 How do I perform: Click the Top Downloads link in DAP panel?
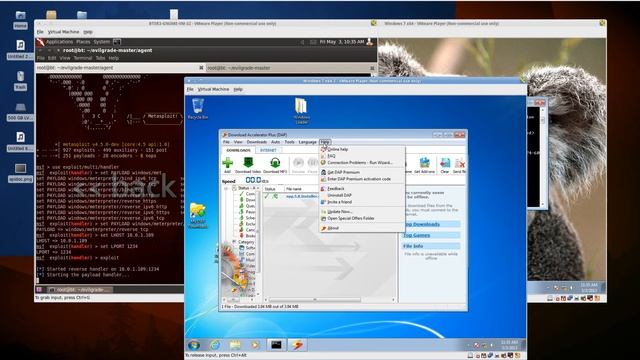pyautogui.click(x=422, y=224)
